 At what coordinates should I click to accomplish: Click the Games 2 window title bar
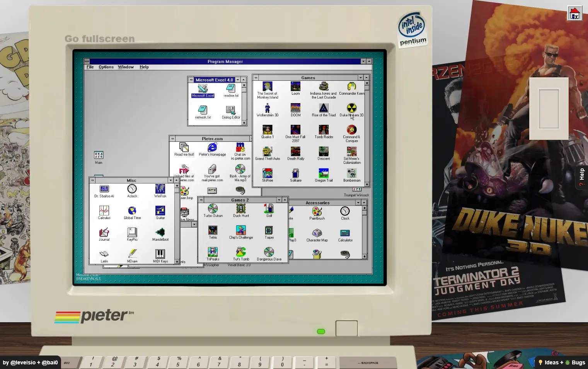[x=240, y=200]
